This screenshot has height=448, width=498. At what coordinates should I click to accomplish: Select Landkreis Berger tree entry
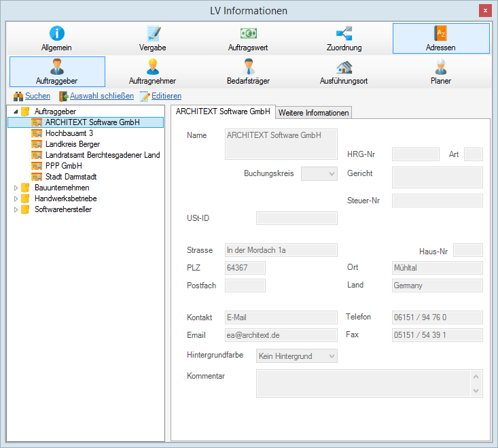coord(73,144)
